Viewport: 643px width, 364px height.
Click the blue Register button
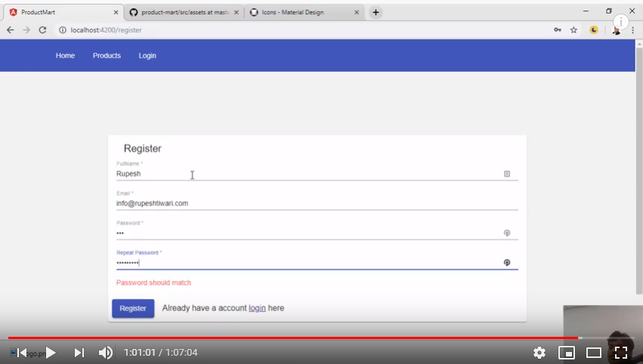[x=133, y=308]
